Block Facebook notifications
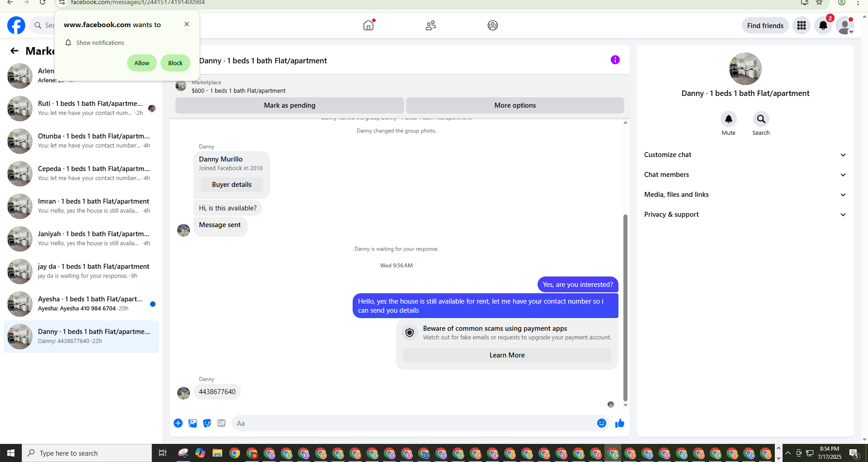Screen dimensions: 868x462 175,63
